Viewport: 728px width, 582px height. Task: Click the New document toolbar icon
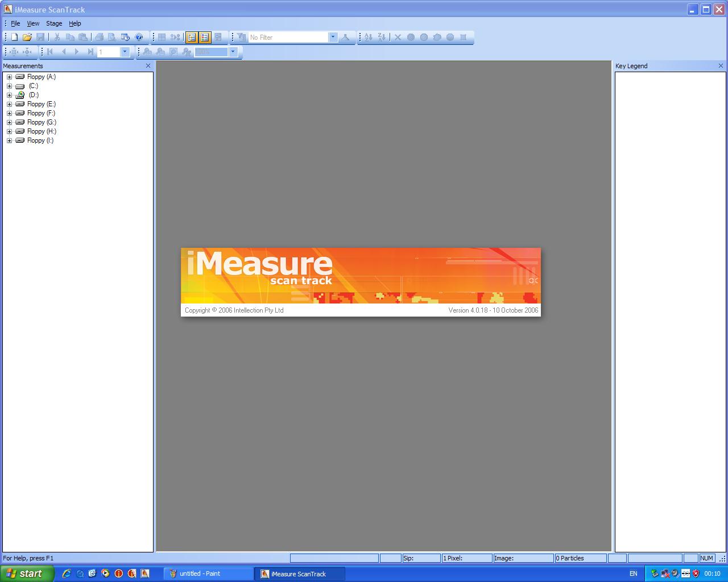[x=14, y=38]
